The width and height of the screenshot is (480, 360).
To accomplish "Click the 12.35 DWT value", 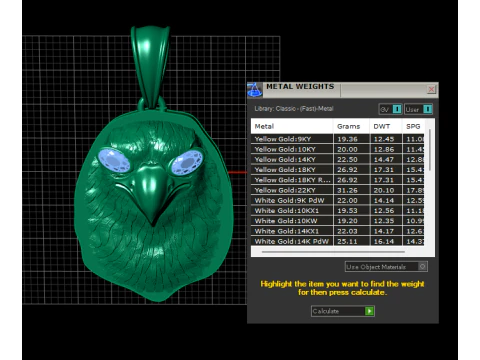I will [384, 221].
